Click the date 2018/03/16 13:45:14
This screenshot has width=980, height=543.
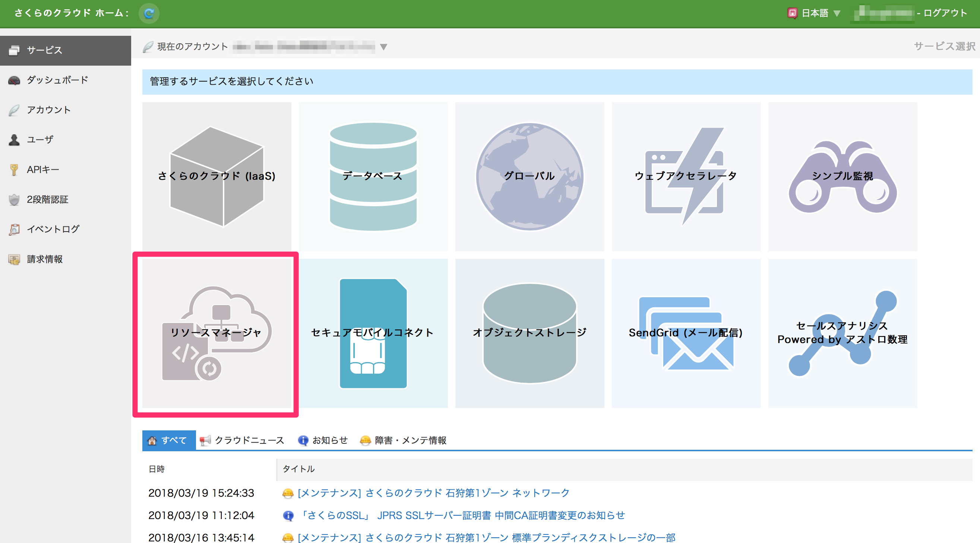pyautogui.click(x=201, y=537)
